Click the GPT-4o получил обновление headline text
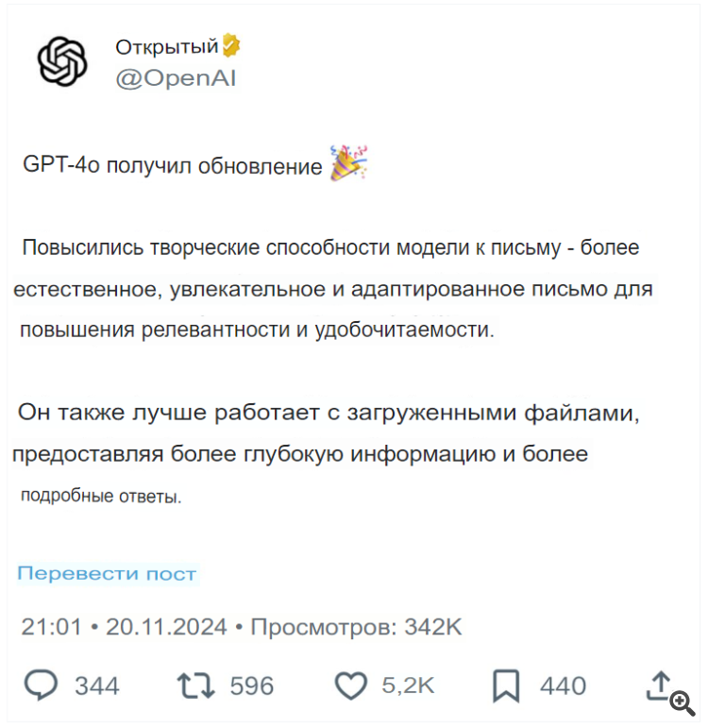The width and height of the screenshot is (708, 728). click(173, 166)
